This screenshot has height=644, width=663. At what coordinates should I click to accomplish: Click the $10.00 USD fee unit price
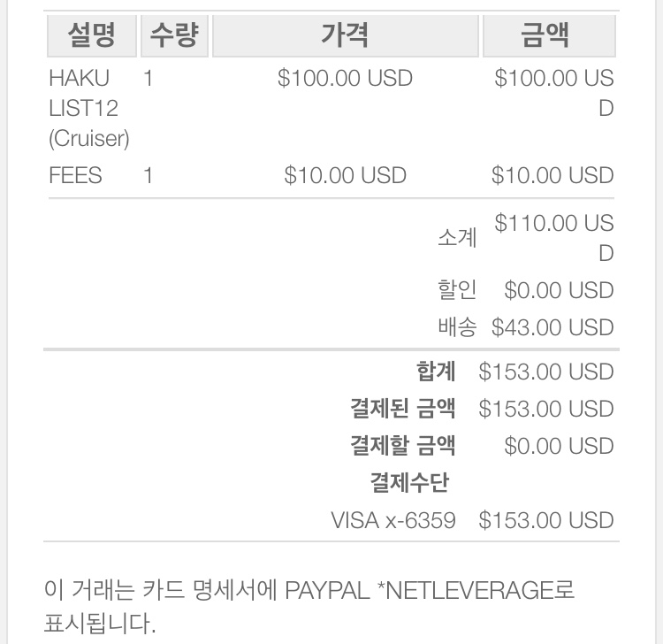pos(345,175)
